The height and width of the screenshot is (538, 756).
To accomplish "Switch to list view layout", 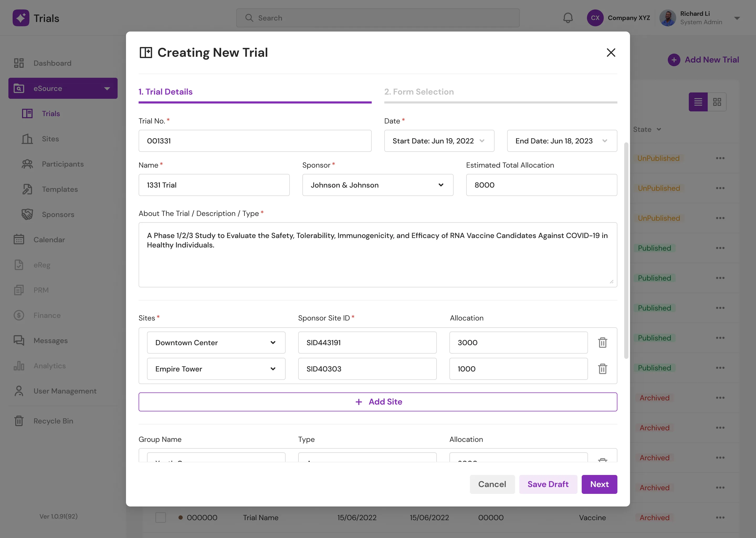I will pyautogui.click(x=698, y=102).
